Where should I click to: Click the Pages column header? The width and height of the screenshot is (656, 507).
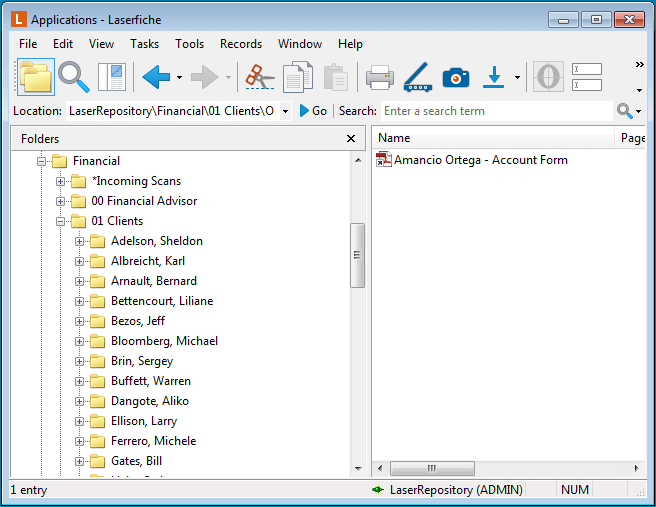click(x=630, y=138)
